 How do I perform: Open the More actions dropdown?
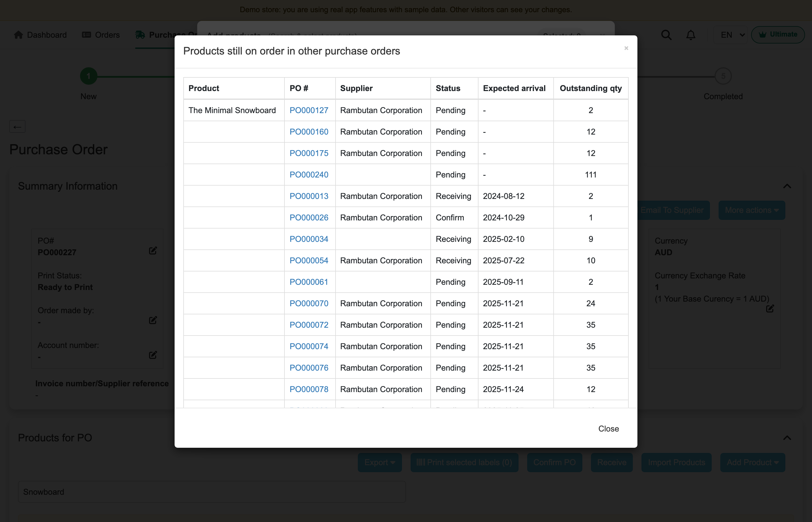coord(752,210)
